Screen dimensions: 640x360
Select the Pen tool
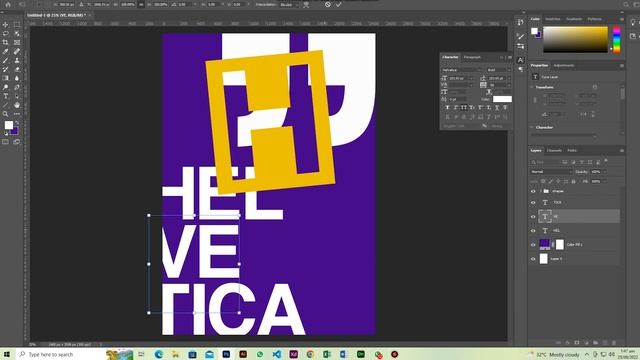point(17,87)
